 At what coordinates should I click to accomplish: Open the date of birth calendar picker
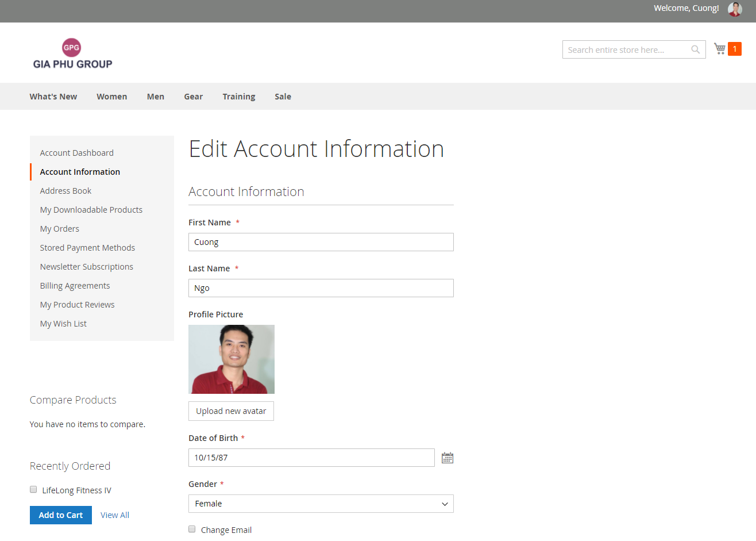(448, 458)
